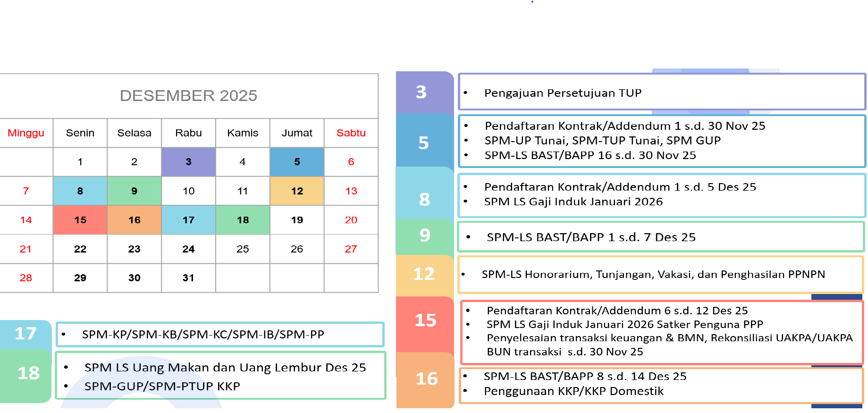Select the Penggunaan KKP/KKP Domestik line
The image size is (868, 413).
573,391
